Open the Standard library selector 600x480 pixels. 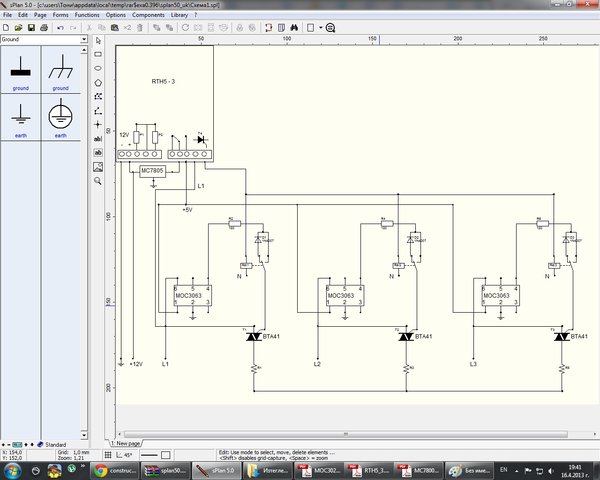52,444
